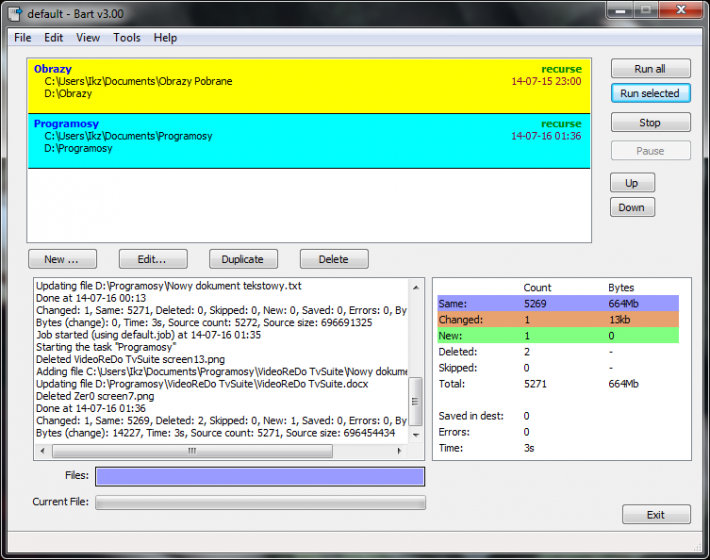Click log line 'Starting the task "Programosy"'
Viewport: 710px width, 560px height.
tap(106, 347)
